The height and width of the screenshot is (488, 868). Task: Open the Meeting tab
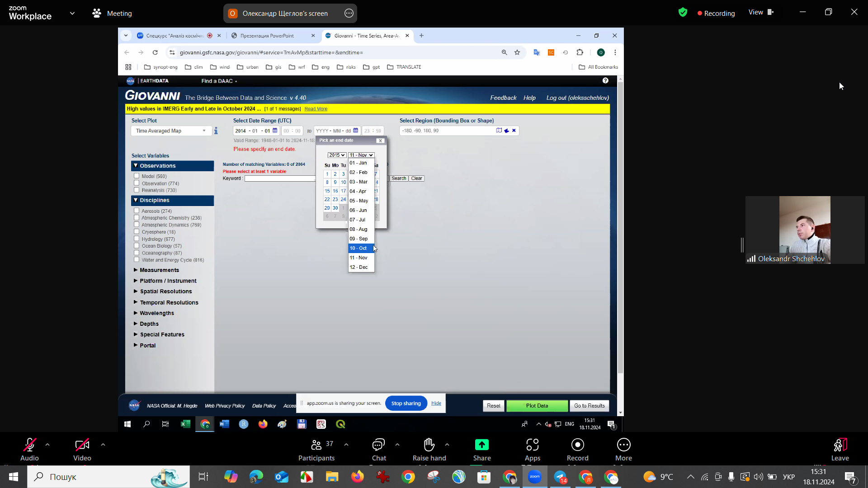coord(112,14)
